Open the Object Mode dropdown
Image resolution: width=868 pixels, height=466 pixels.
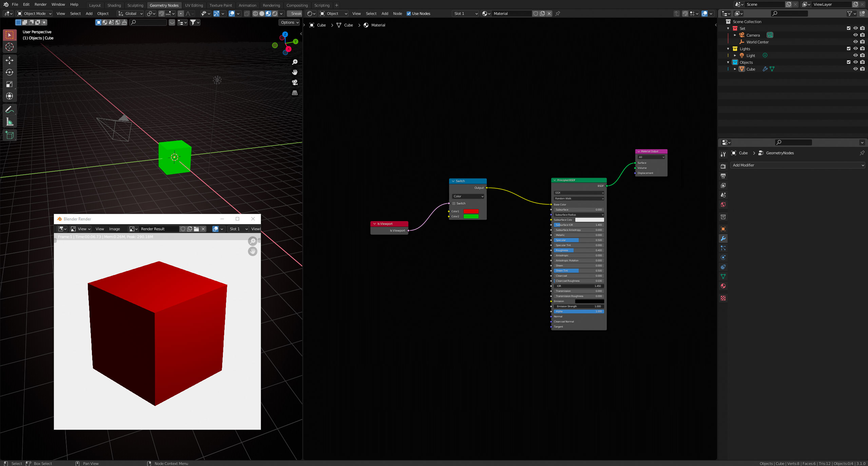coord(34,14)
